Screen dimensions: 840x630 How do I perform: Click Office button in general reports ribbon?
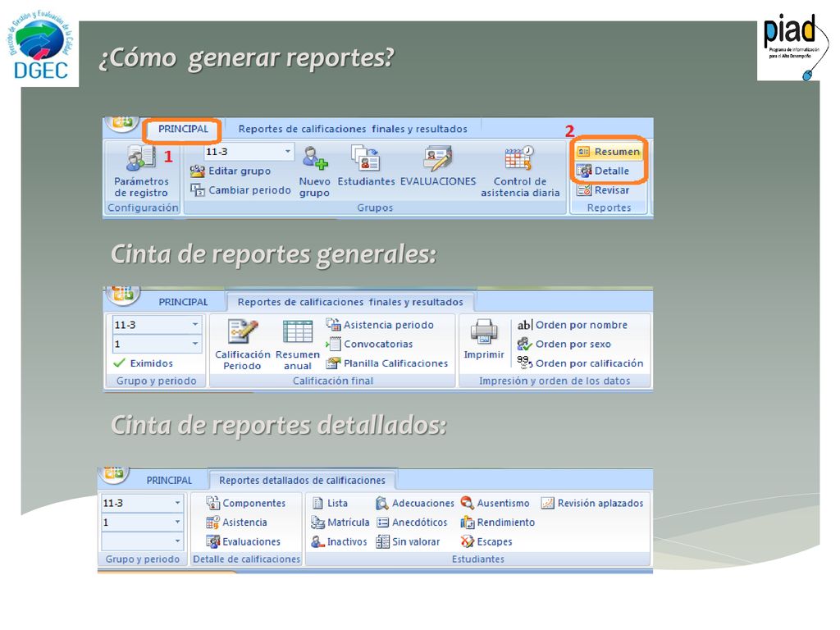[x=123, y=294]
